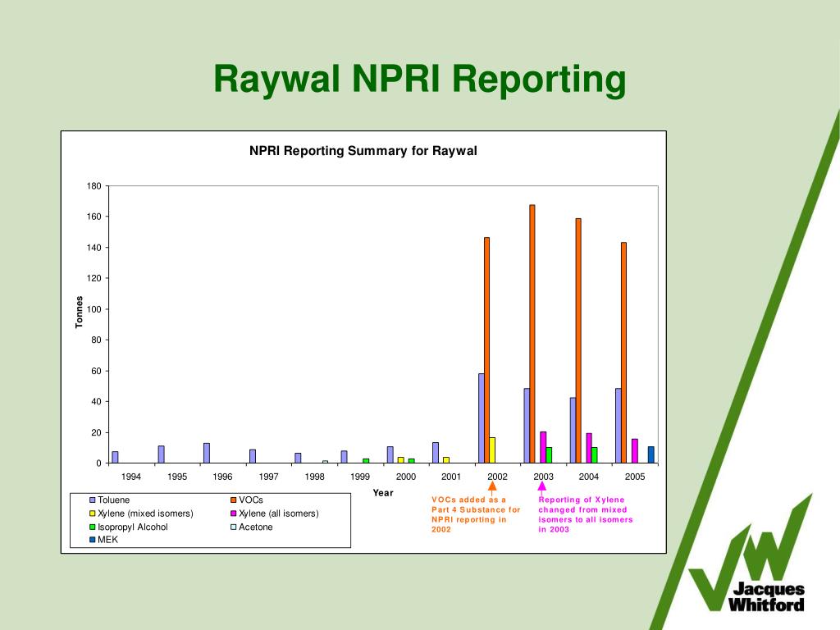
Task: Click the 1999 x-axis label
Action: tap(360, 477)
